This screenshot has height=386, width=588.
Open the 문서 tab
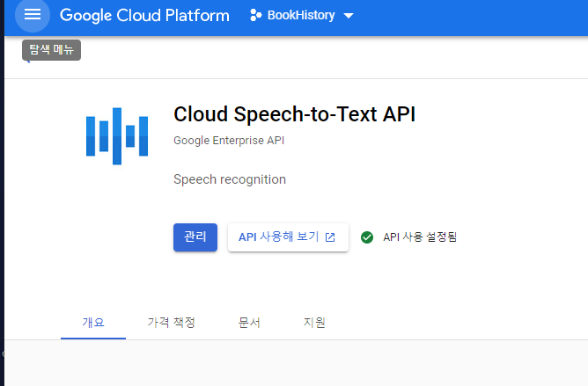click(249, 323)
